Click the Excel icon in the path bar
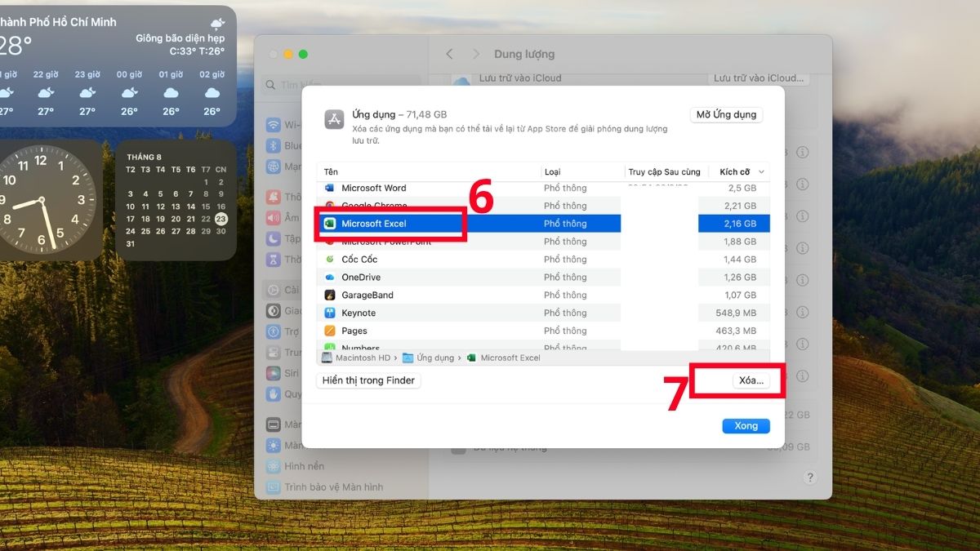 pyautogui.click(x=471, y=358)
